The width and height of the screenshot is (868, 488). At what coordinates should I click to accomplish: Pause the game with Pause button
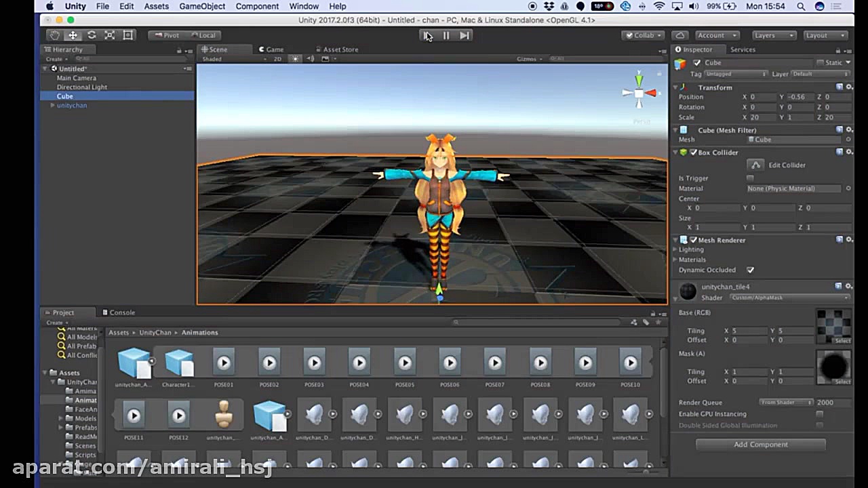446,35
